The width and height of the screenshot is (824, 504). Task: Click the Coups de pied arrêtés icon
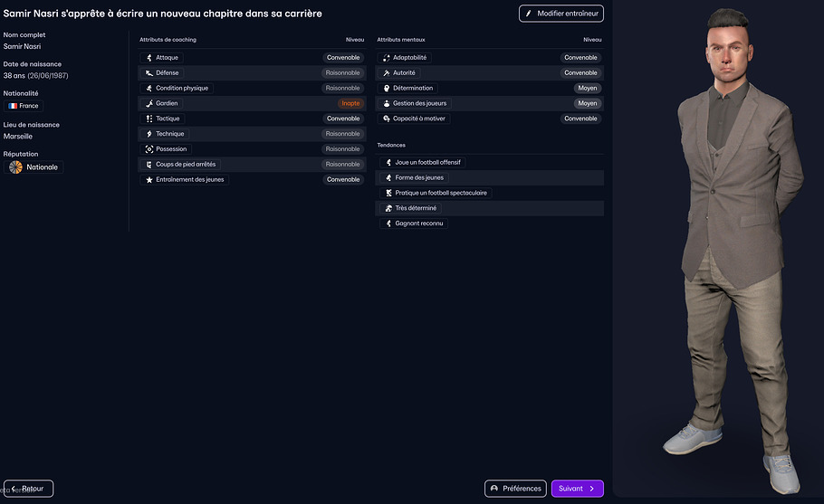point(149,165)
